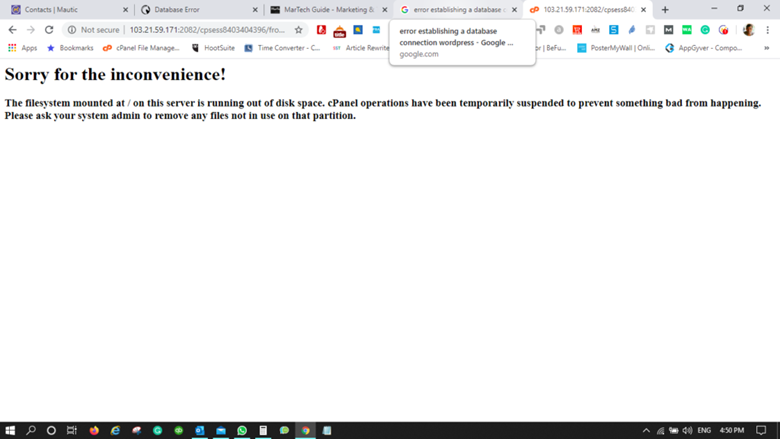Go back using the browser back arrow
The height and width of the screenshot is (439, 780).
click(12, 30)
